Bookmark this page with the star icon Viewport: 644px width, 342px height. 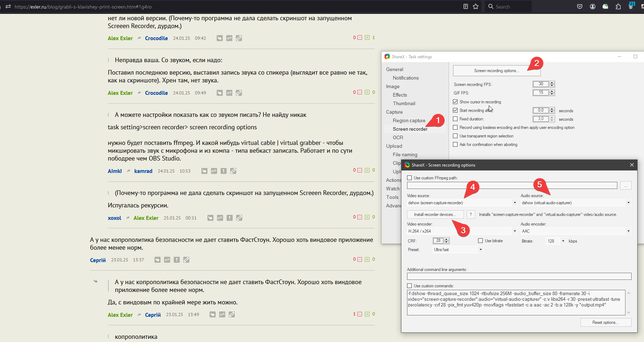tap(476, 6)
